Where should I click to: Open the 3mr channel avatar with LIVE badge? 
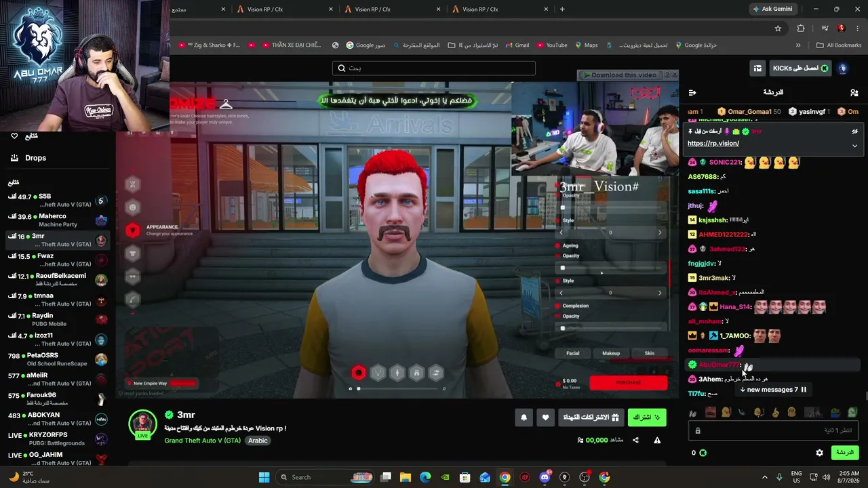pyautogui.click(x=142, y=424)
